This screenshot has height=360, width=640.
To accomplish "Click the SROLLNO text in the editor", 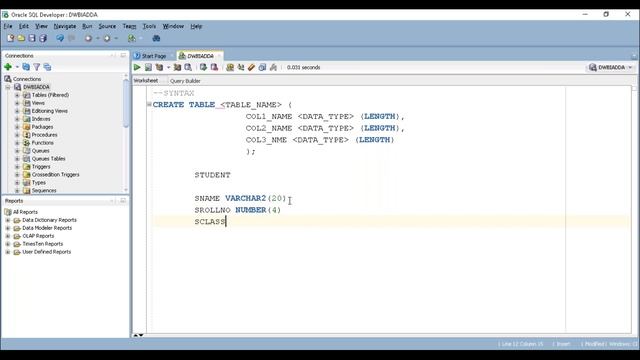I will [x=212, y=210].
